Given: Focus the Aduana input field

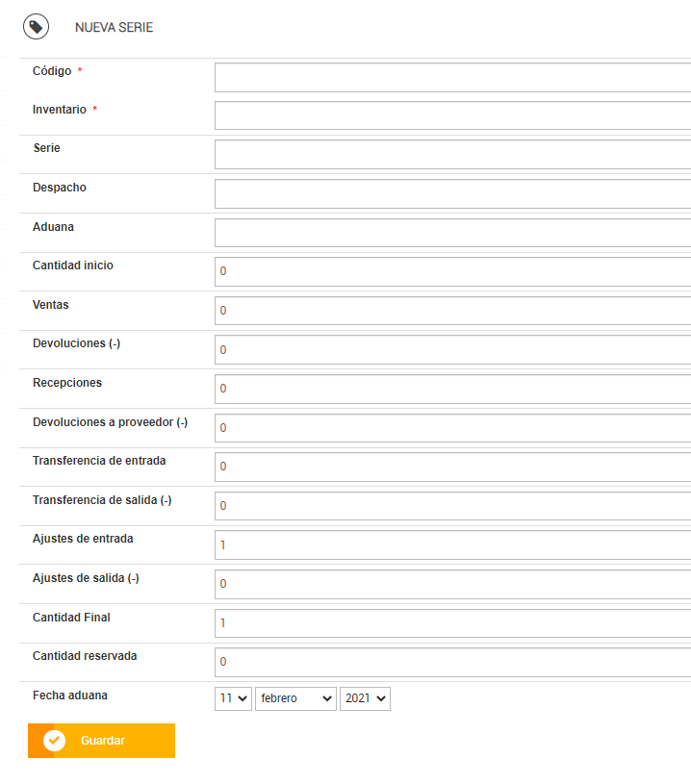Looking at the screenshot, I should [x=452, y=233].
